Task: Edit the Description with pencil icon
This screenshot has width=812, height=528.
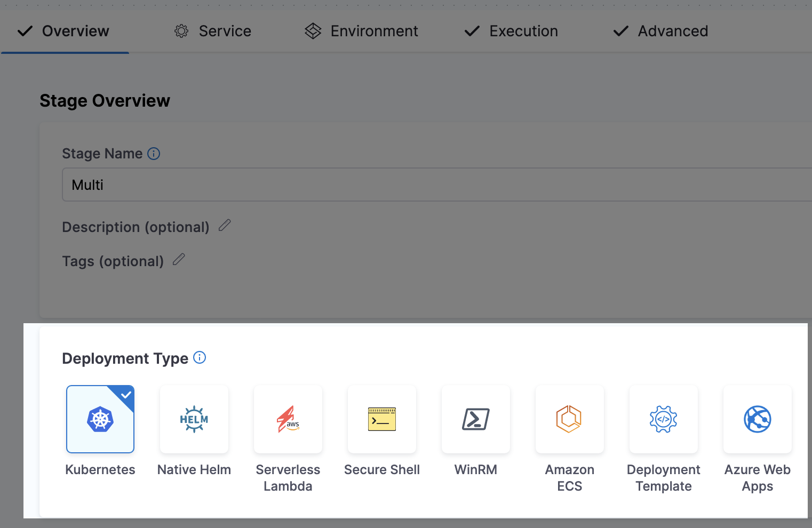Action: pyautogui.click(x=225, y=226)
